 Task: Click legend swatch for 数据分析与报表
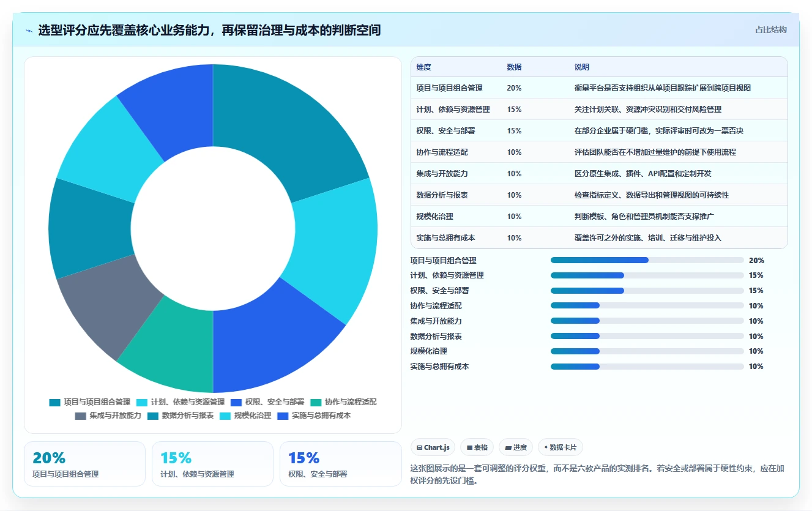(153, 416)
